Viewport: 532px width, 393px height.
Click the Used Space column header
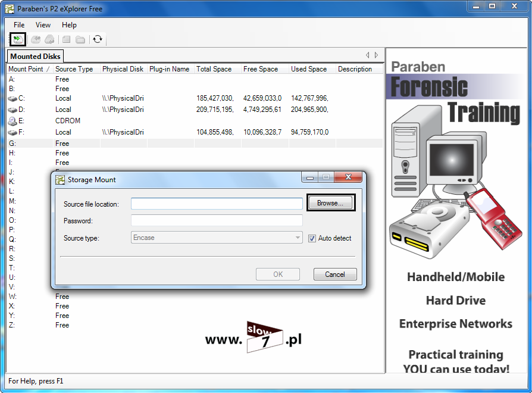312,69
